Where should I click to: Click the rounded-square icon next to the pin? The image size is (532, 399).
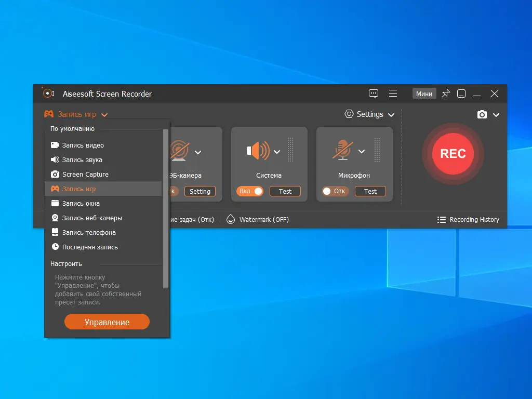point(461,94)
